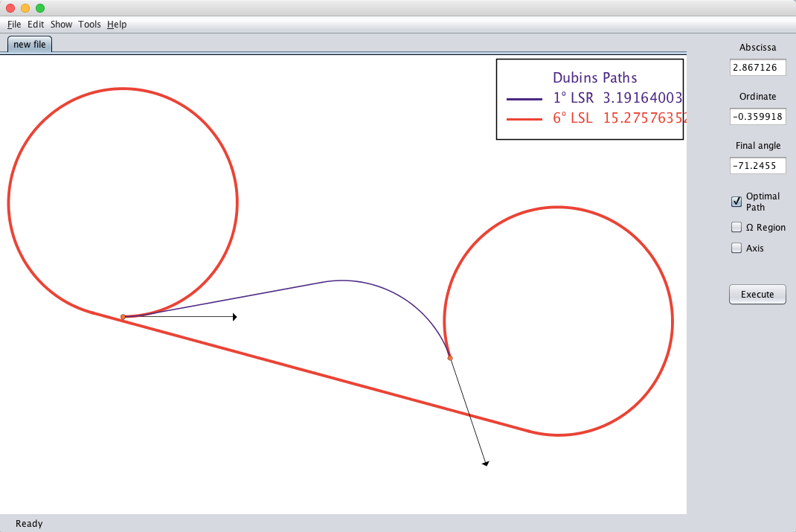This screenshot has width=796, height=532.
Task: Click the start point orange dot
Action: (x=123, y=317)
